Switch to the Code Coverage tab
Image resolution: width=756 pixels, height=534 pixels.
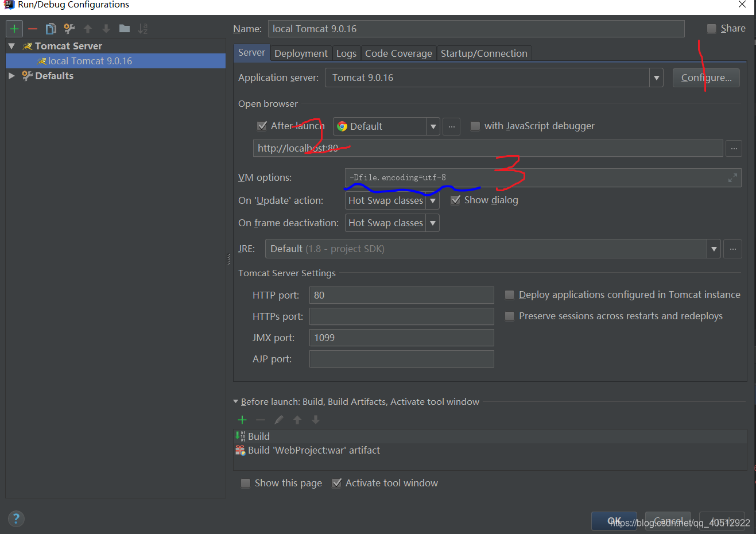pyautogui.click(x=398, y=53)
